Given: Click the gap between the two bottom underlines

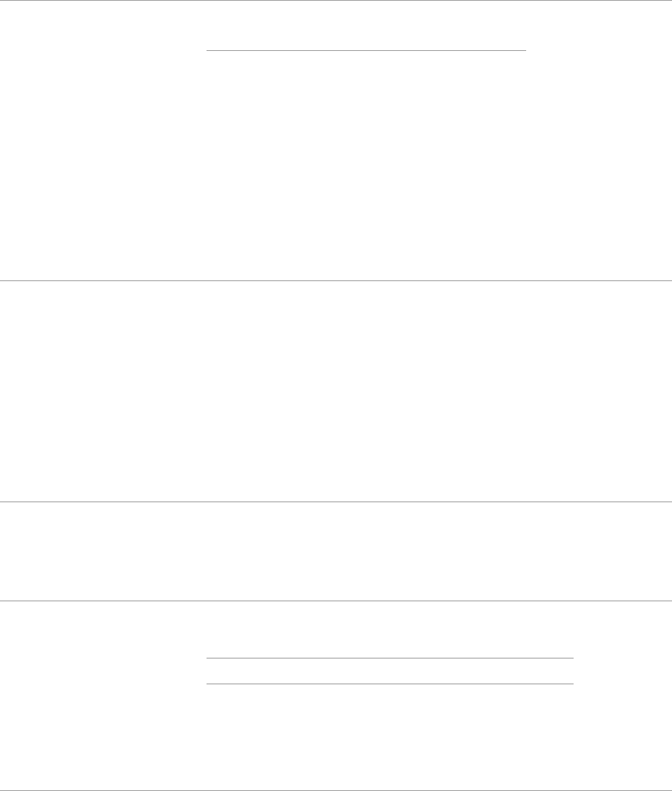Looking at the screenshot, I should pyautogui.click(x=390, y=671).
